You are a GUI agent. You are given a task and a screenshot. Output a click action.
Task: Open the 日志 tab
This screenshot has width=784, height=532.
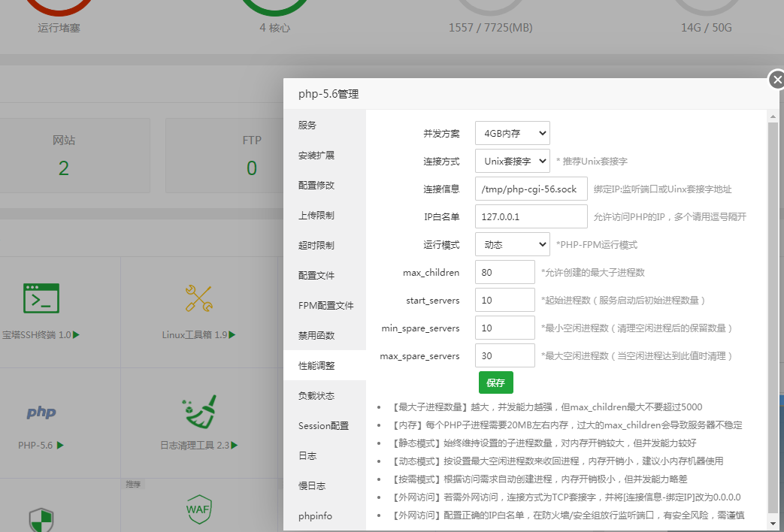(325, 455)
